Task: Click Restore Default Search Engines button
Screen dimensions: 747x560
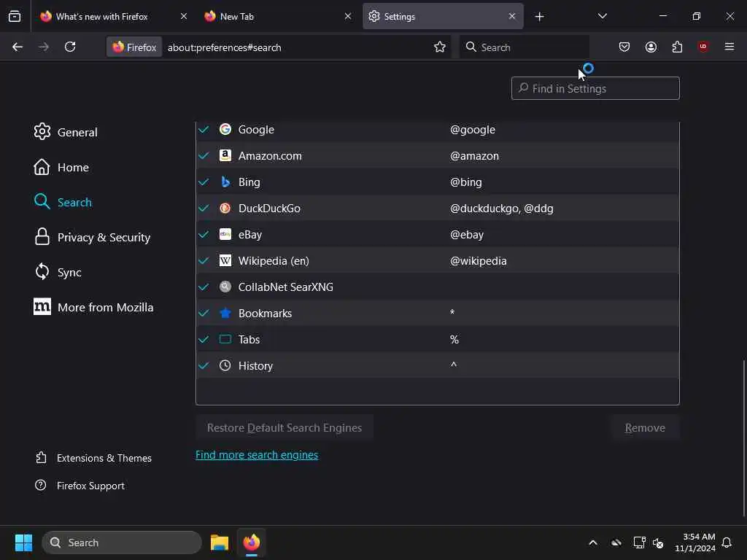Action: [x=285, y=427]
